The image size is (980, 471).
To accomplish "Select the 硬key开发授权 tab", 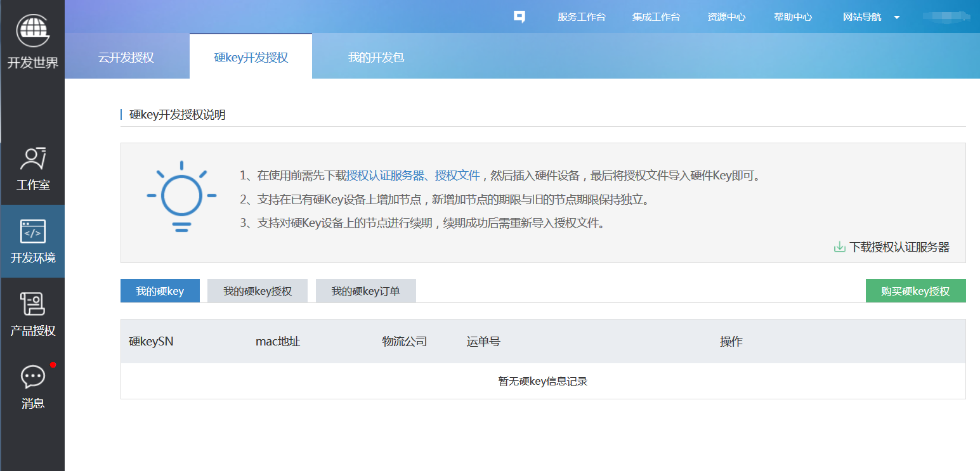I will 251,56.
